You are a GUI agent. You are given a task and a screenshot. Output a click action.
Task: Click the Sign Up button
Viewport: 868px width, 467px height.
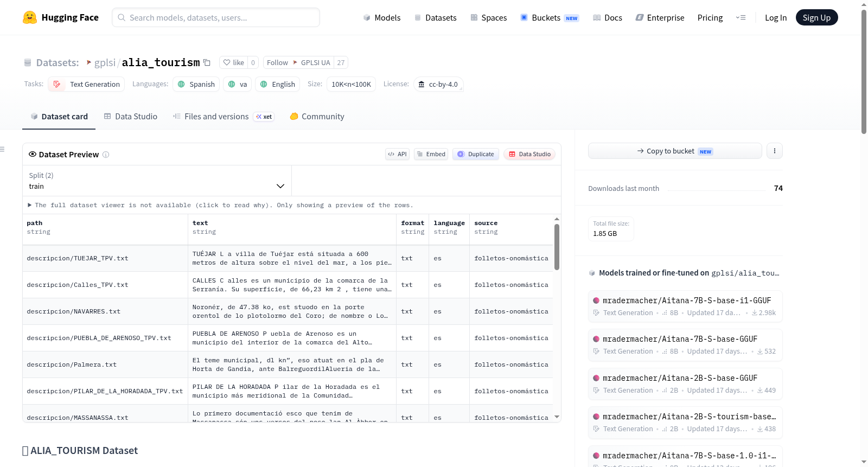click(x=816, y=17)
